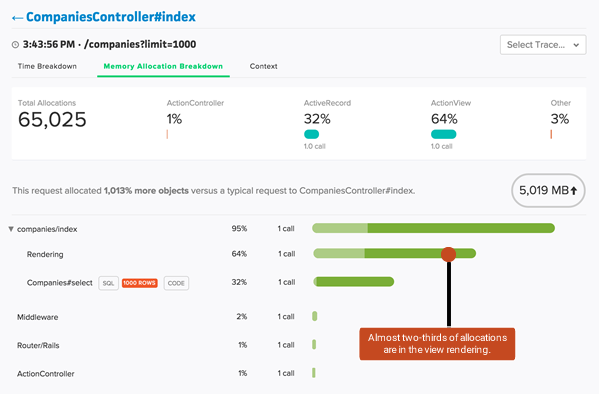
Task: Open the Context tab
Action: [x=263, y=66]
